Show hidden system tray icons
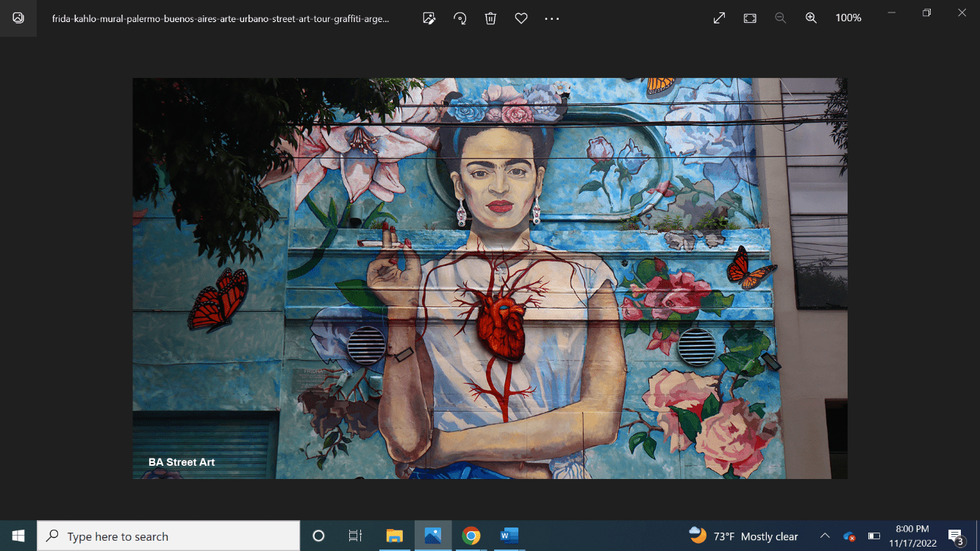The width and height of the screenshot is (980, 551). pyautogui.click(x=825, y=536)
